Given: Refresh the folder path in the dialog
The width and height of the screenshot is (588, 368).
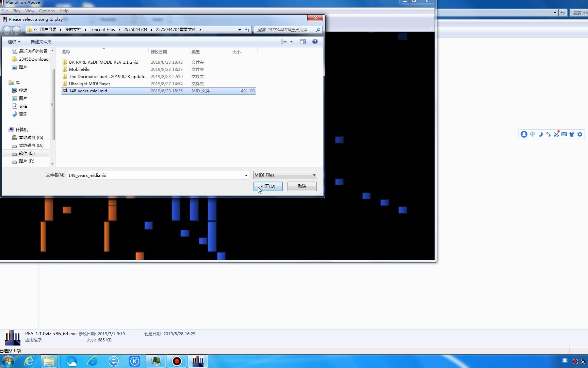Looking at the screenshot, I should coord(247,30).
